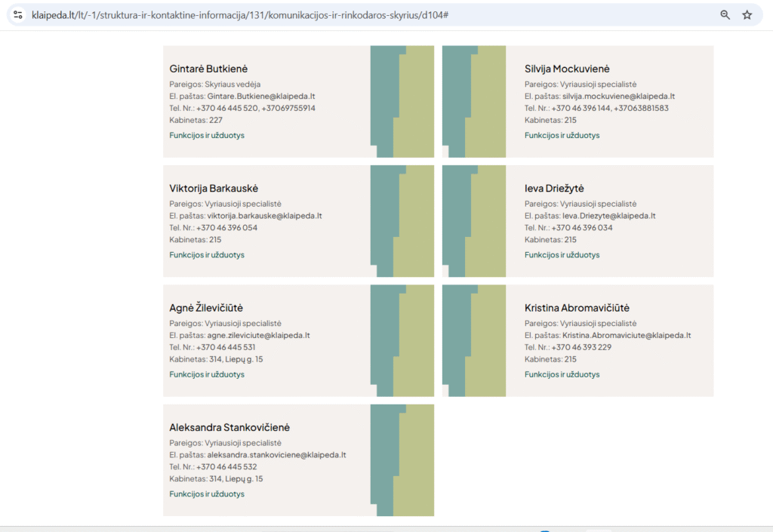Expand Funkcijos ir užduotys for Silvija Mockuvienė
This screenshot has width=773, height=532.
click(562, 135)
